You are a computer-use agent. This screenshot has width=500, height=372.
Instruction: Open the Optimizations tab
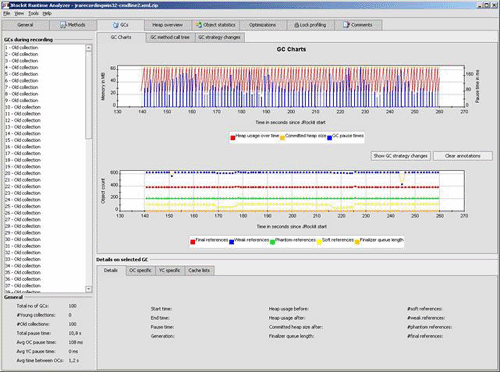(262, 25)
